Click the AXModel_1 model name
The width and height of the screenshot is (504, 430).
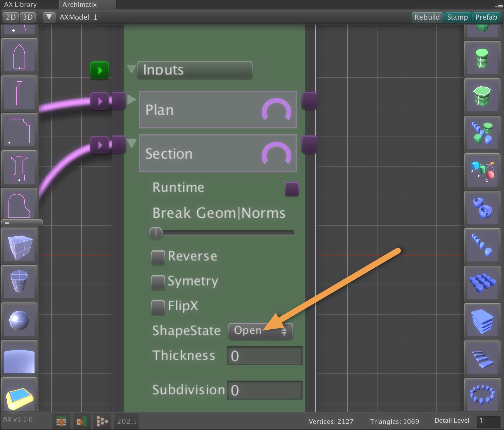(78, 17)
